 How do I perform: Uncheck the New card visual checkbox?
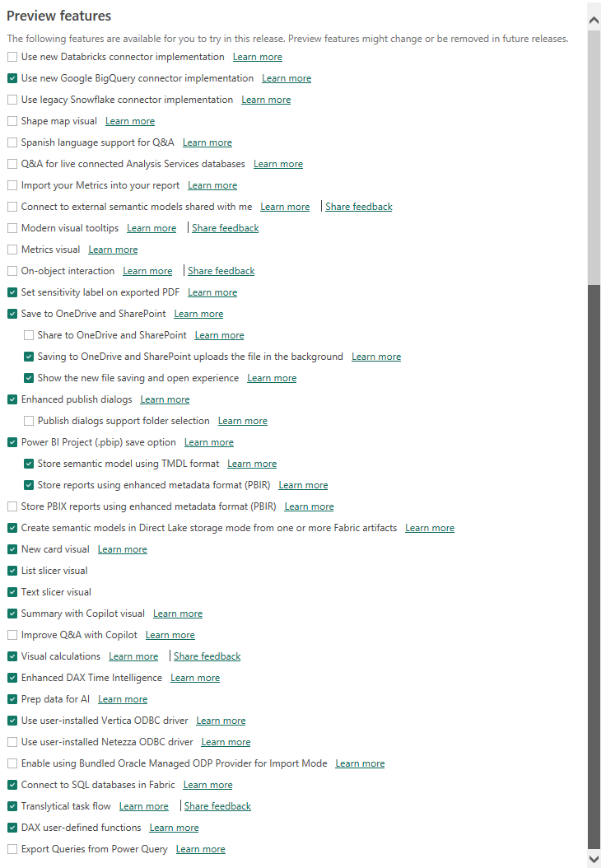tap(12, 549)
